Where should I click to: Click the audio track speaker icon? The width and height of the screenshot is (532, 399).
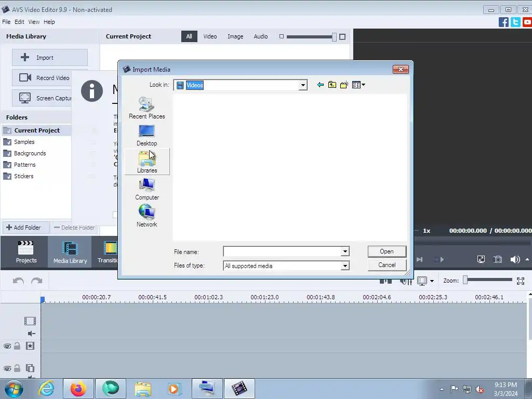(31, 334)
